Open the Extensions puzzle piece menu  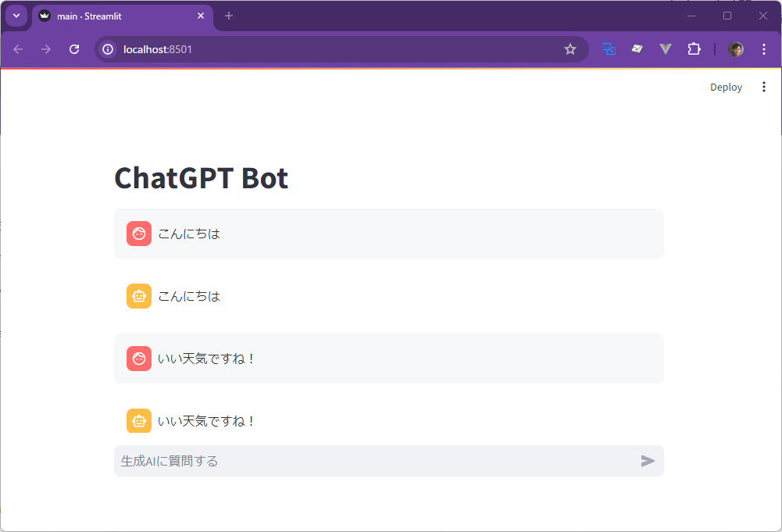[694, 49]
